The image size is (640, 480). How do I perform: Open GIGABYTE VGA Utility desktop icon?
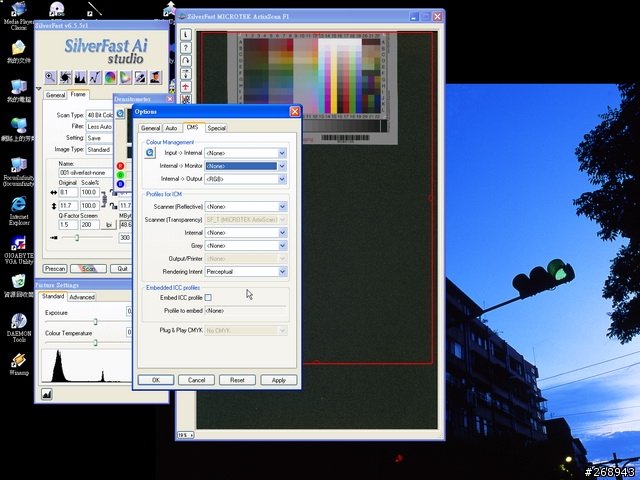click(19, 250)
